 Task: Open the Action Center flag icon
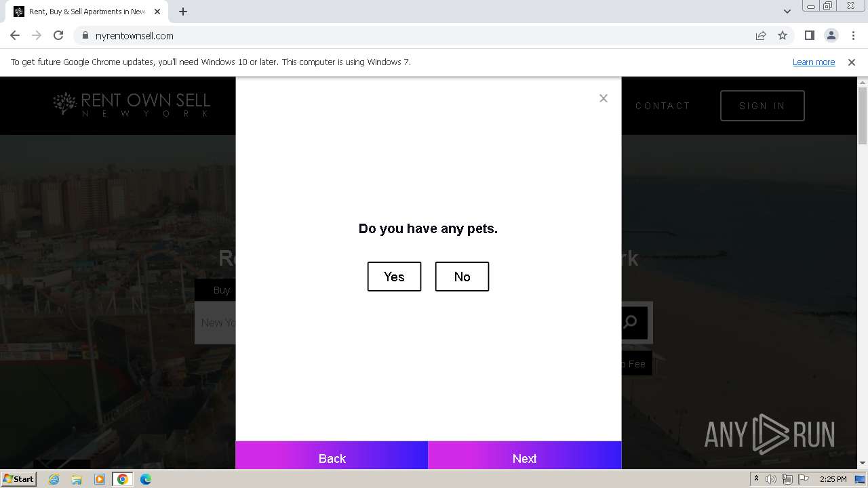[x=803, y=479]
